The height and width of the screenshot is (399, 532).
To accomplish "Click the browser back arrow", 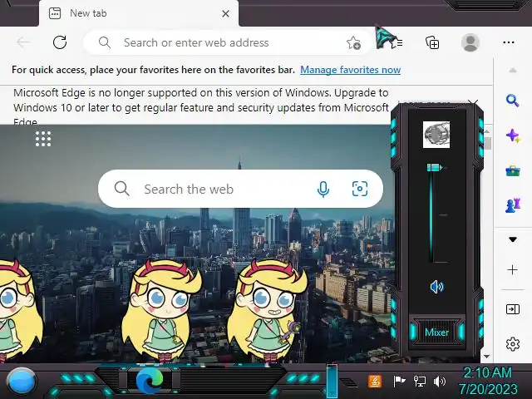I will coord(23,42).
